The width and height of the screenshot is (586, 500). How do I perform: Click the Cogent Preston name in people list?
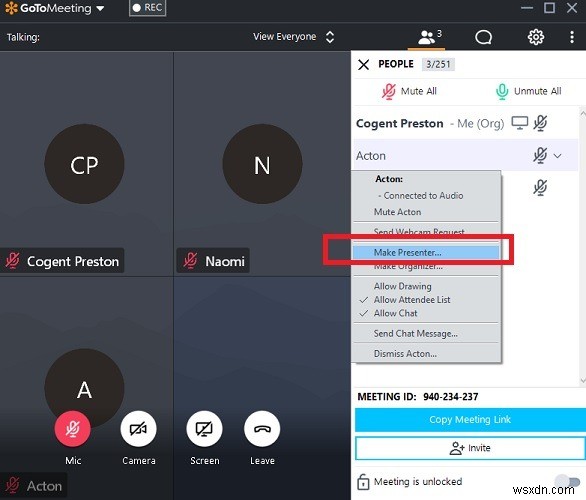pyautogui.click(x=400, y=123)
